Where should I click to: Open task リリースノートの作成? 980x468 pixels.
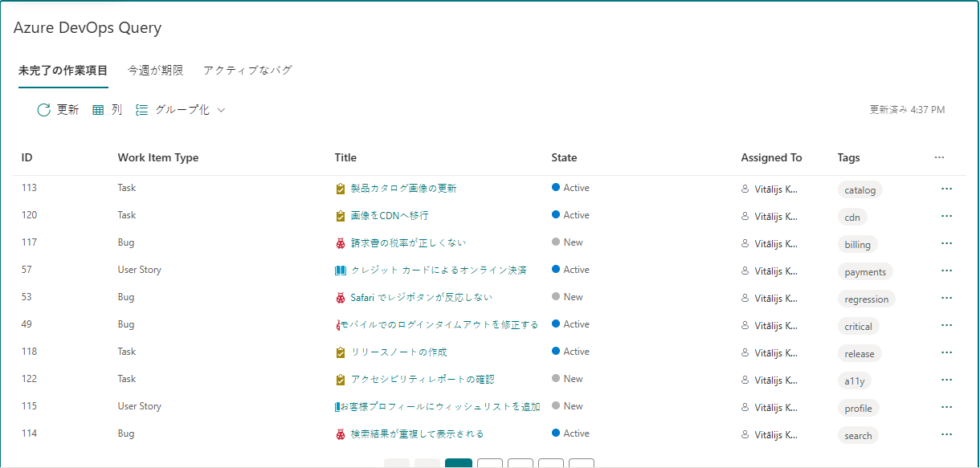tap(398, 352)
